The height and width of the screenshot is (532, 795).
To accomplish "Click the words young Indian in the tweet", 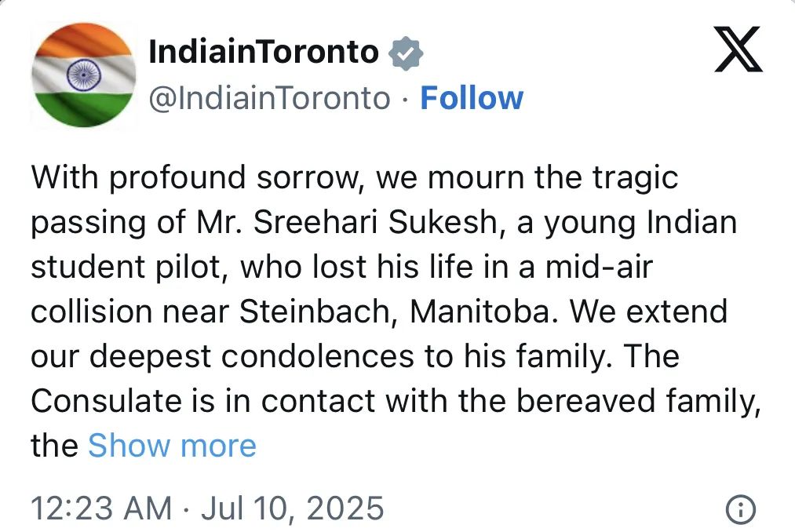I will 640,223.
